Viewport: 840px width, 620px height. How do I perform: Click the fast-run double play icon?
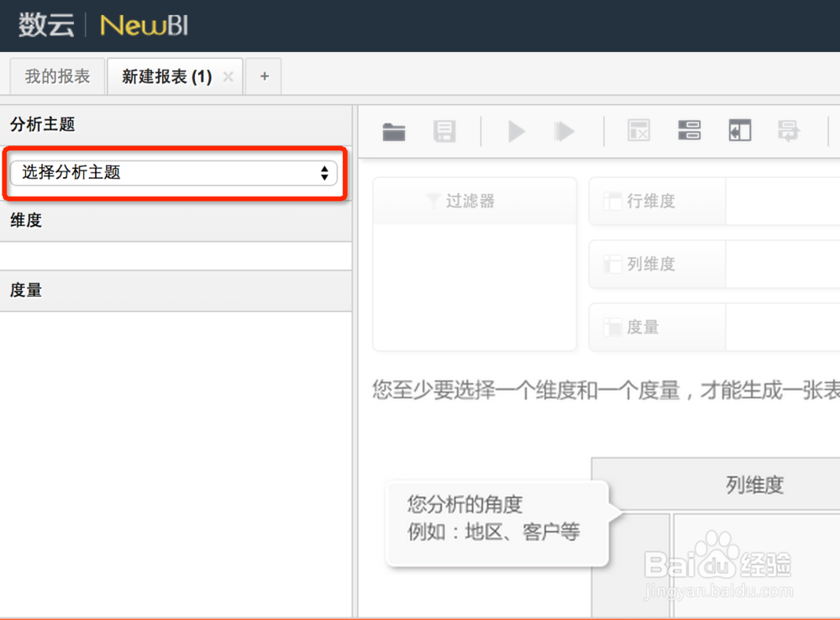pyautogui.click(x=564, y=131)
